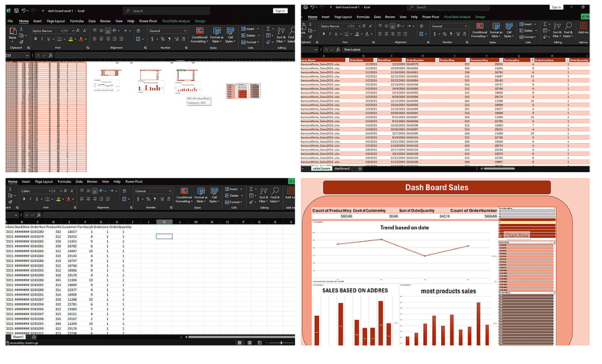Open Page Layout tab in bottom-left Excel window

tap(44, 182)
